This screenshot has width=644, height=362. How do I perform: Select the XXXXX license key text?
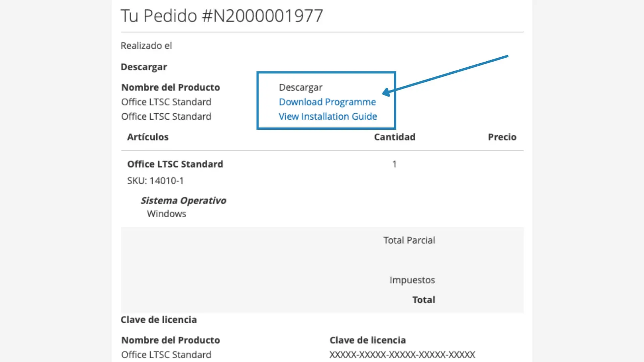(402, 355)
